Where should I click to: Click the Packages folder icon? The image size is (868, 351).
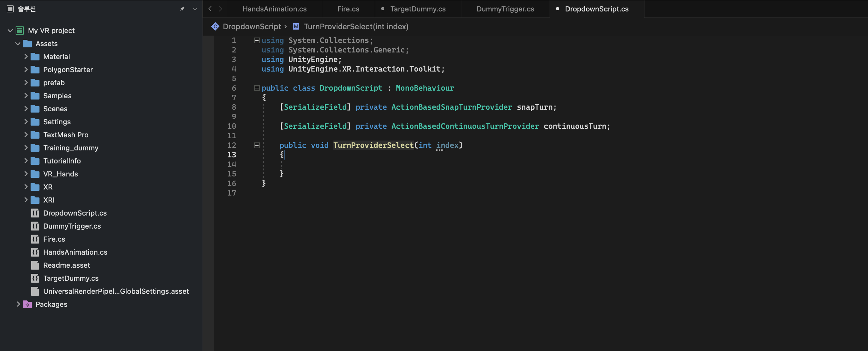pyautogui.click(x=27, y=304)
